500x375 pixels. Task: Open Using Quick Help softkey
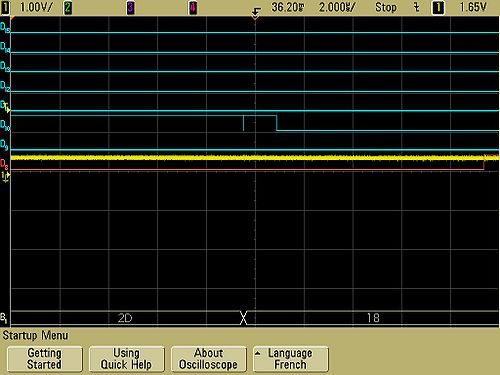[127, 359]
